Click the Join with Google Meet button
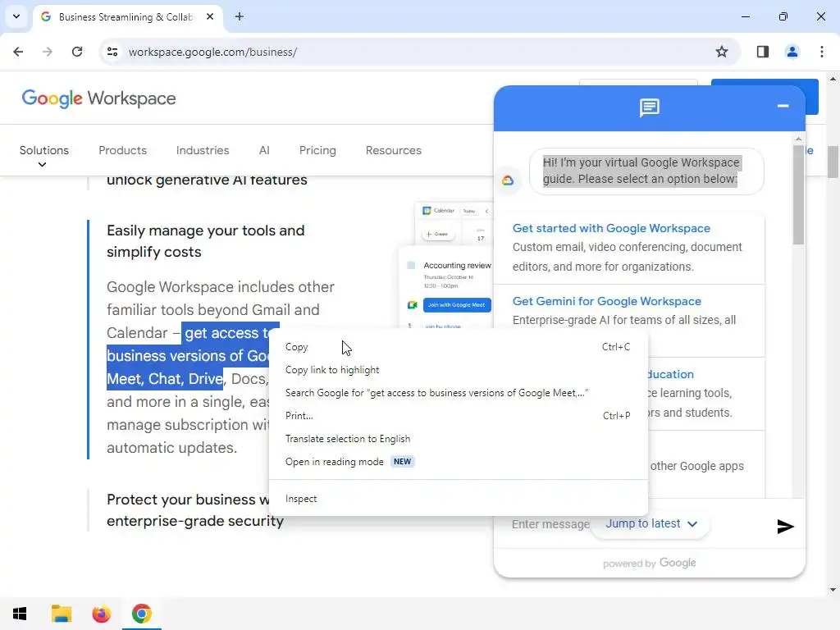The height and width of the screenshot is (630, 840). (457, 305)
